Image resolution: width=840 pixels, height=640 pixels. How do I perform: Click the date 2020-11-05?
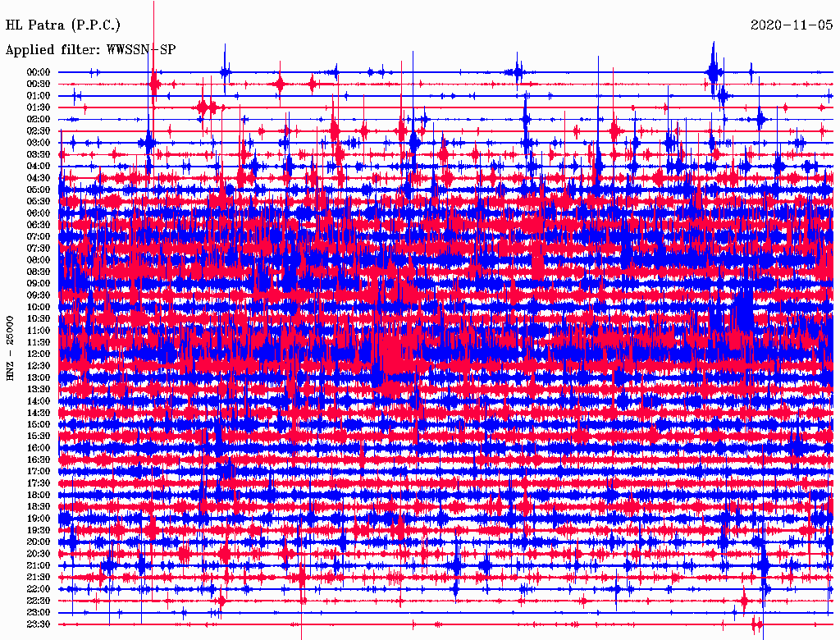(x=792, y=25)
